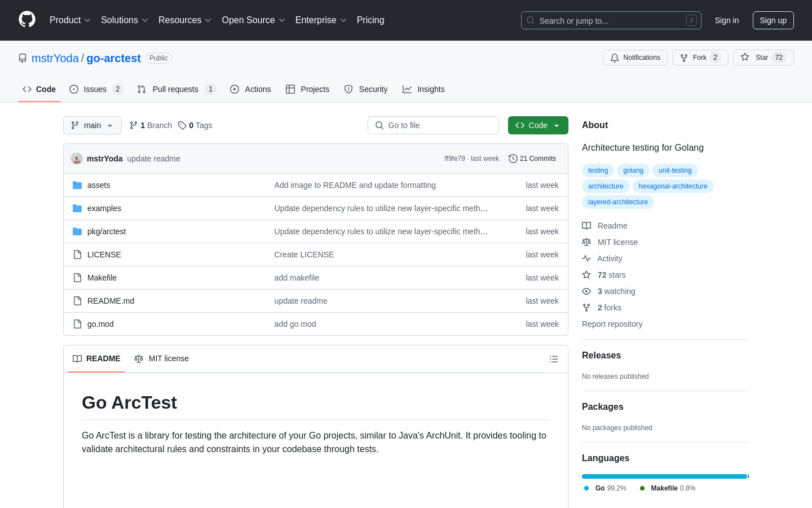The image size is (812, 508).
Task: Click the repository icon before mstrYoda
Action: click(x=23, y=58)
